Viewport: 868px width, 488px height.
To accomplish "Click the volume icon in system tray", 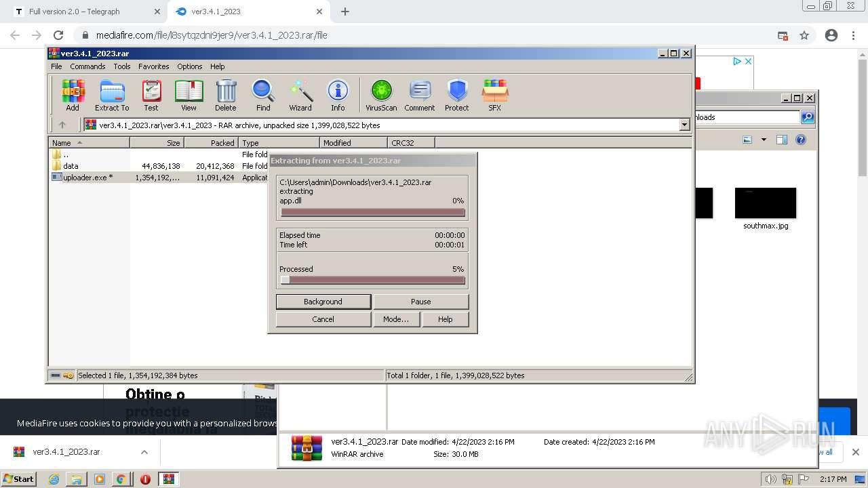I will point(772,479).
